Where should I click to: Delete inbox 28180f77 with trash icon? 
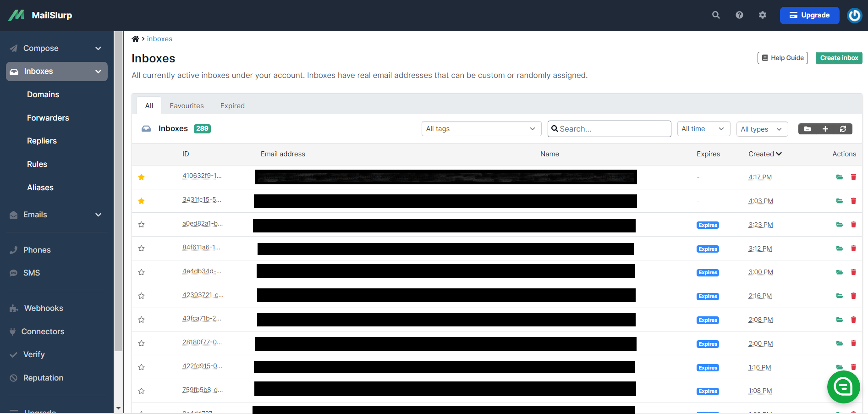coord(853,343)
